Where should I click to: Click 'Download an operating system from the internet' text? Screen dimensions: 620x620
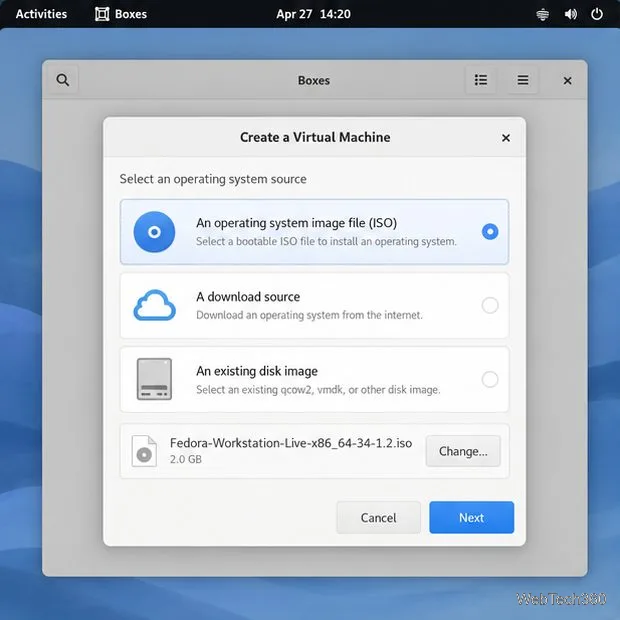click(x=309, y=315)
